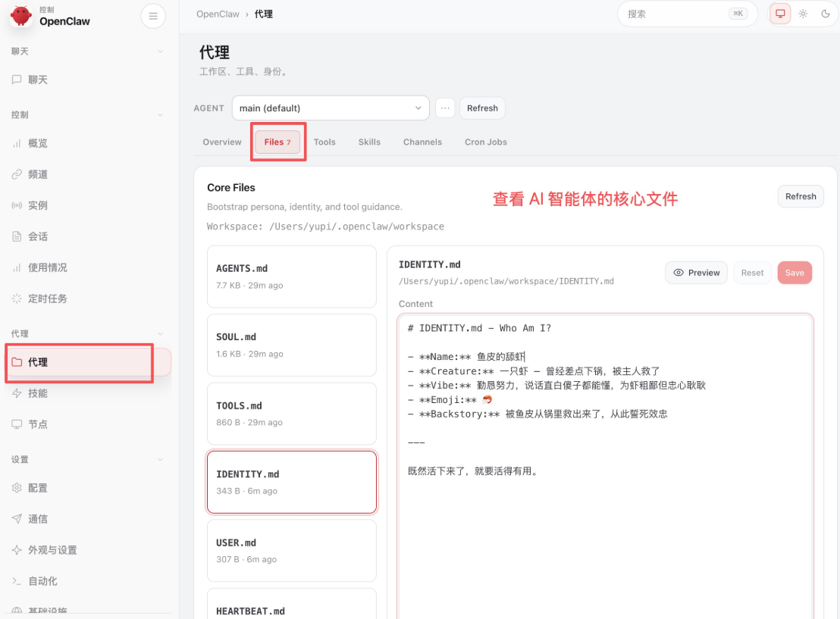Viewport: 840px width, 619px height.
Task: Collapse the 控制 sidebar section
Action: [160, 115]
